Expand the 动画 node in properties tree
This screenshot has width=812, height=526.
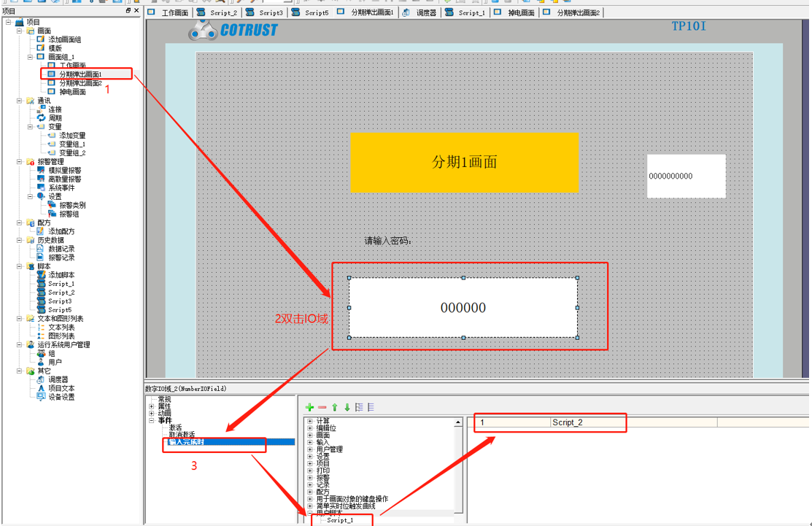(x=152, y=413)
